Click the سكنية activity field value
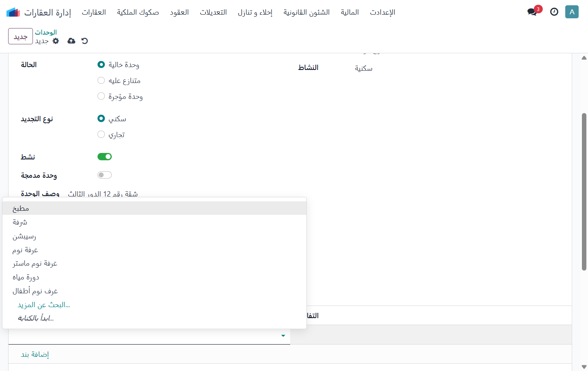Image resolution: width=588 pixels, height=371 pixels. (x=364, y=68)
